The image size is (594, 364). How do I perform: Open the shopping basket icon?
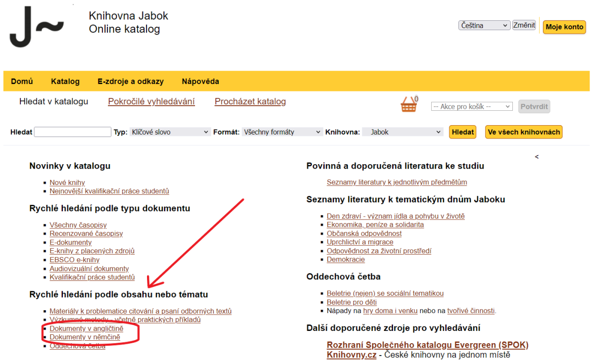(x=409, y=104)
